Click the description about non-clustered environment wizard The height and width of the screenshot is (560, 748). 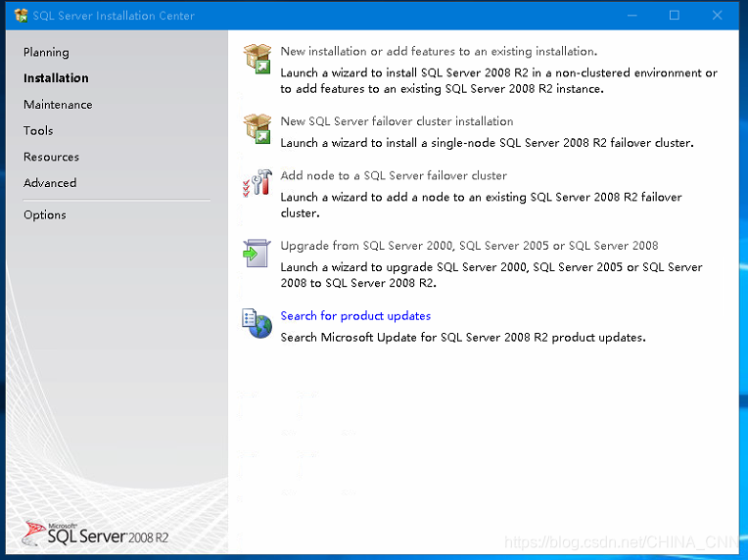[x=499, y=80]
